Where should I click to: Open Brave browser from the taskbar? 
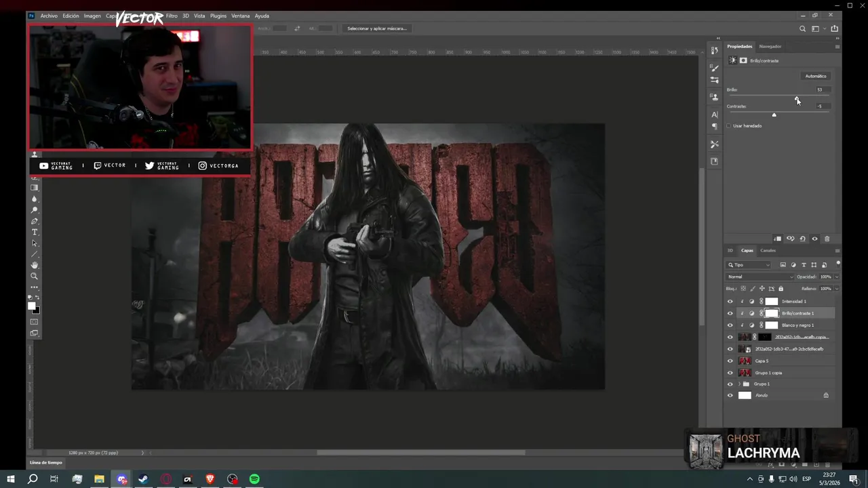point(210,479)
